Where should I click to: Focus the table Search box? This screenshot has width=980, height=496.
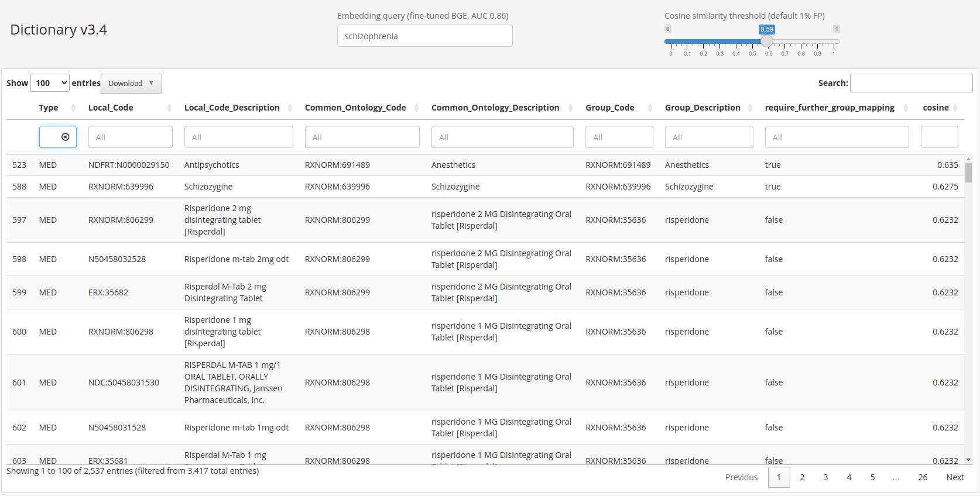pos(910,83)
